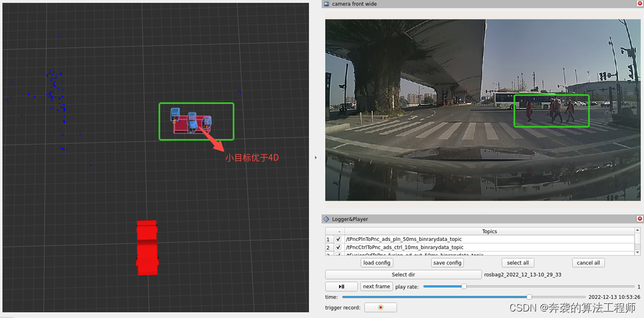The width and height of the screenshot is (644, 318).
Task: Click the load config button
Action: 377,262
